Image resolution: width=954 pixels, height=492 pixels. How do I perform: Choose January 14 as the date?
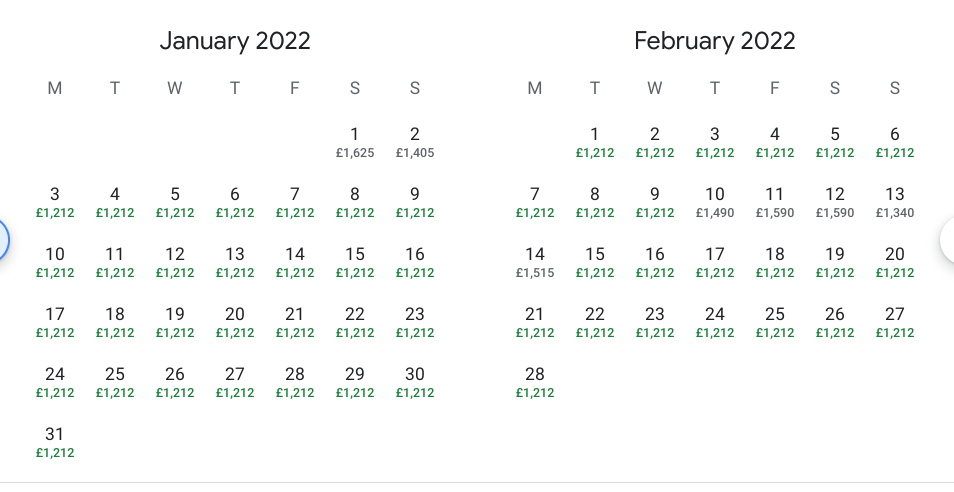(x=295, y=262)
